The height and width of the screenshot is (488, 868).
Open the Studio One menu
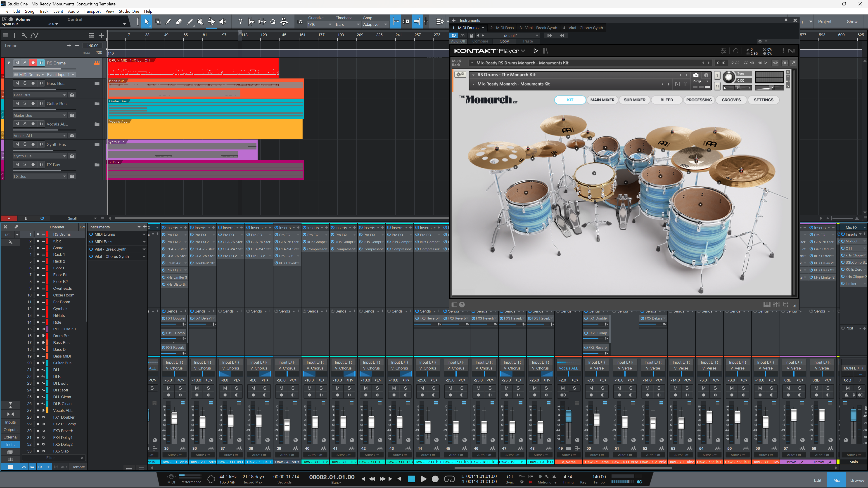tap(129, 11)
